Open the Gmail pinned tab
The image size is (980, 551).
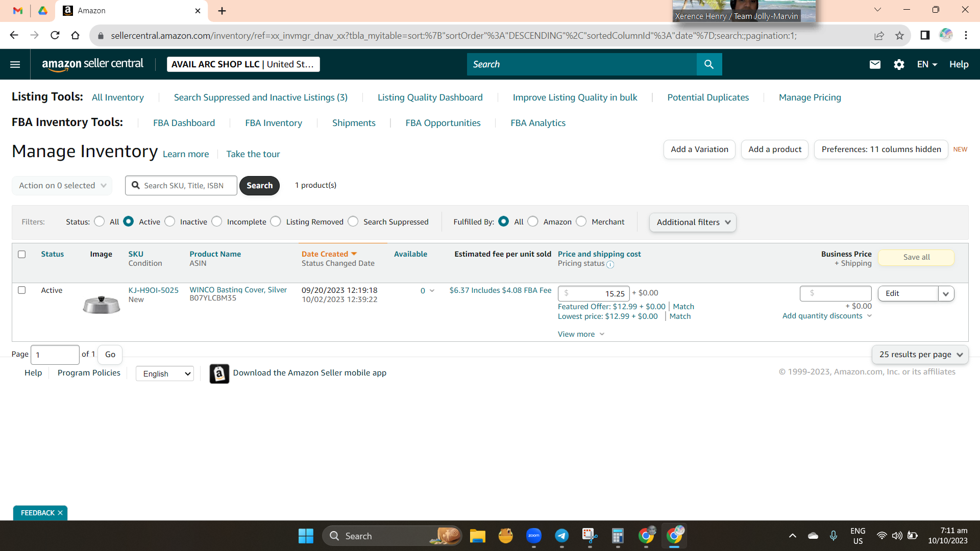(18, 11)
